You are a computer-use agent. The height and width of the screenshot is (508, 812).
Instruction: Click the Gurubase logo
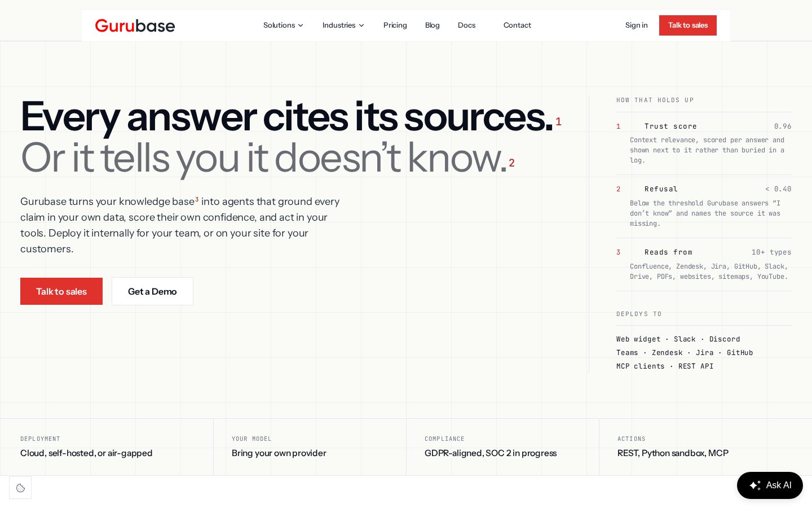[x=135, y=25]
